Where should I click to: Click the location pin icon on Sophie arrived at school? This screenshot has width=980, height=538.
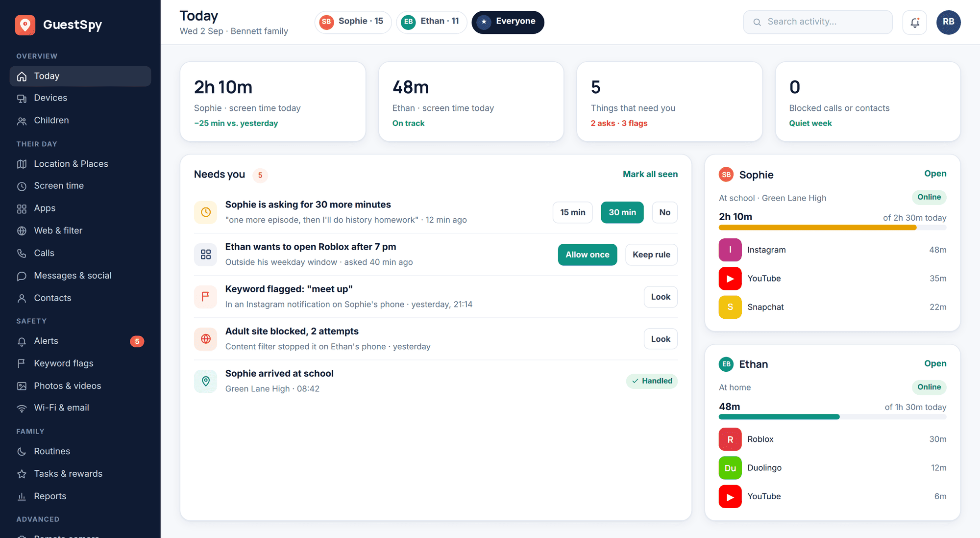(x=206, y=381)
